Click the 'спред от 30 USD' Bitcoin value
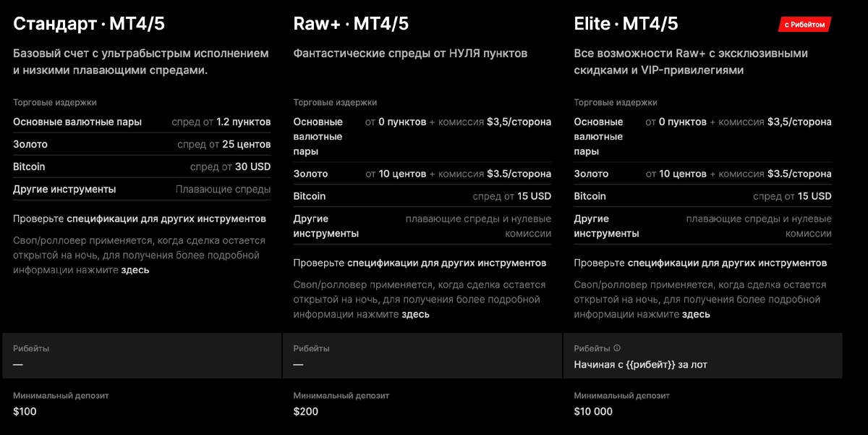This screenshot has width=868, height=435. point(230,166)
